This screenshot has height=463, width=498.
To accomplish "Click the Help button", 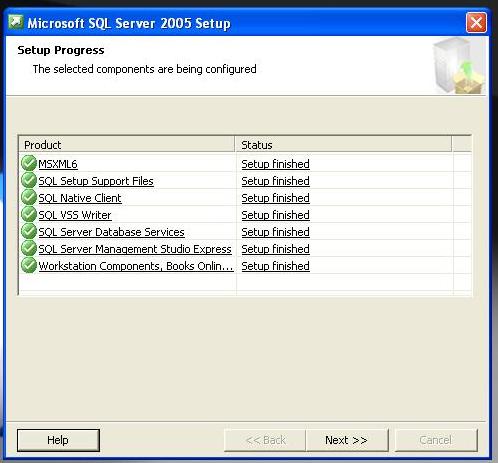I will (x=58, y=440).
